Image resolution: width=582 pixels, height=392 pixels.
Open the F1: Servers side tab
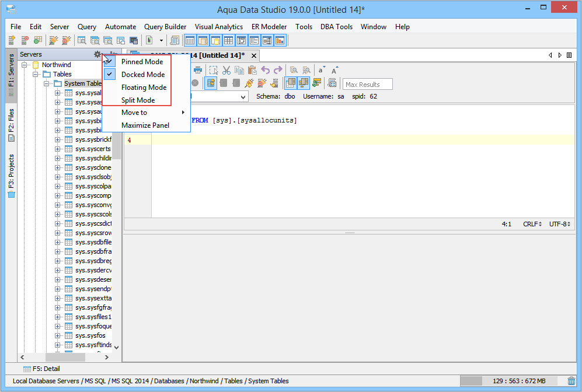[x=11, y=75]
